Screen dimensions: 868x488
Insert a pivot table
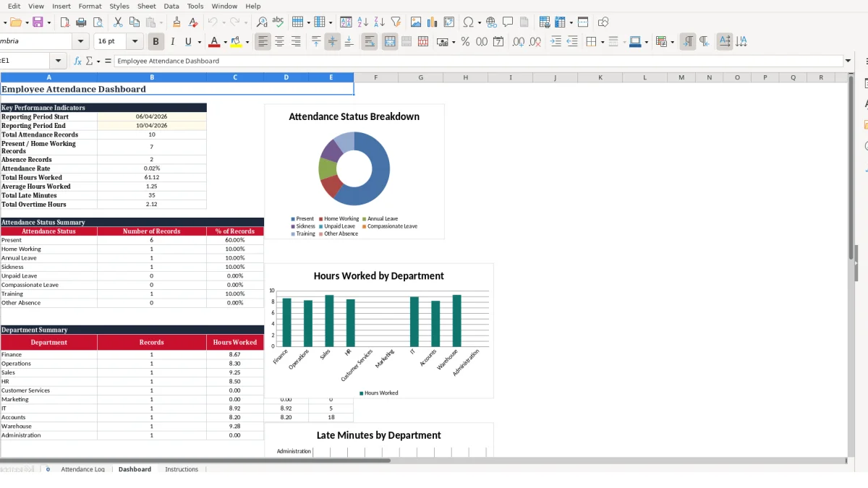[449, 22]
